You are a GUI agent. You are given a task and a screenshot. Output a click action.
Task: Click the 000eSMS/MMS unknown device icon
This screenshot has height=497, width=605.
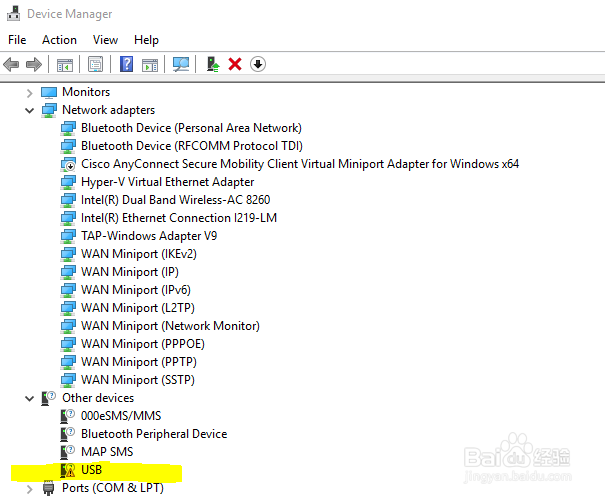pos(68,416)
